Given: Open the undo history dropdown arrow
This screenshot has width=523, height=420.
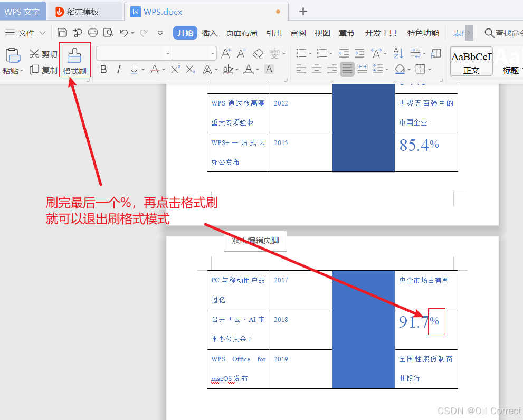Looking at the screenshot, I should pyautogui.click(x=132, y=33).
